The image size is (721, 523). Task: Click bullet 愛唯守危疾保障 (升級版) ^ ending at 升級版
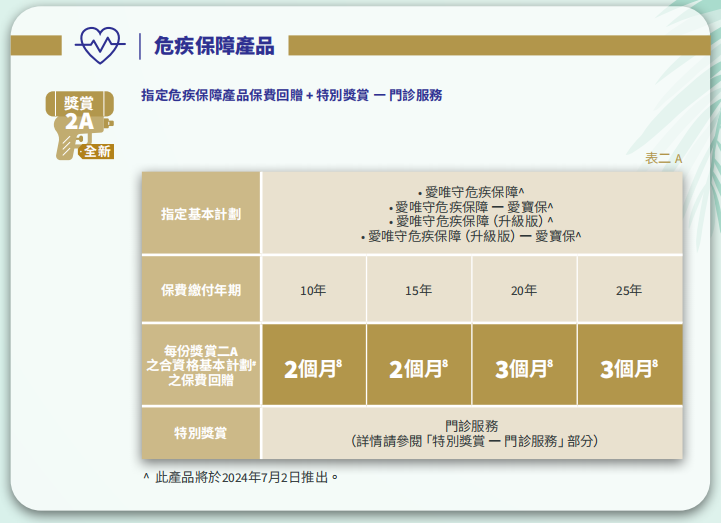click(x=471, y=221)
